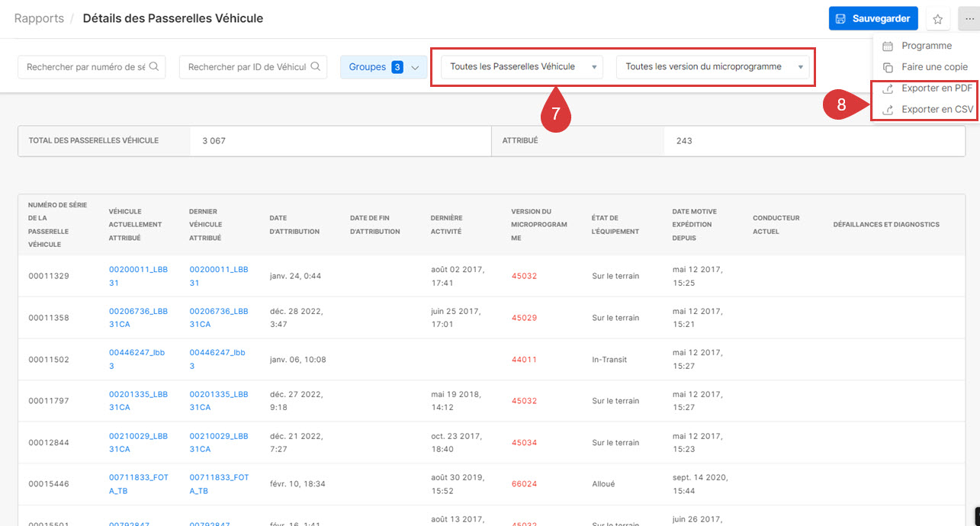980x526 pixels.
Task: Click the total gateways value 3 067
Action: (214, 141)
